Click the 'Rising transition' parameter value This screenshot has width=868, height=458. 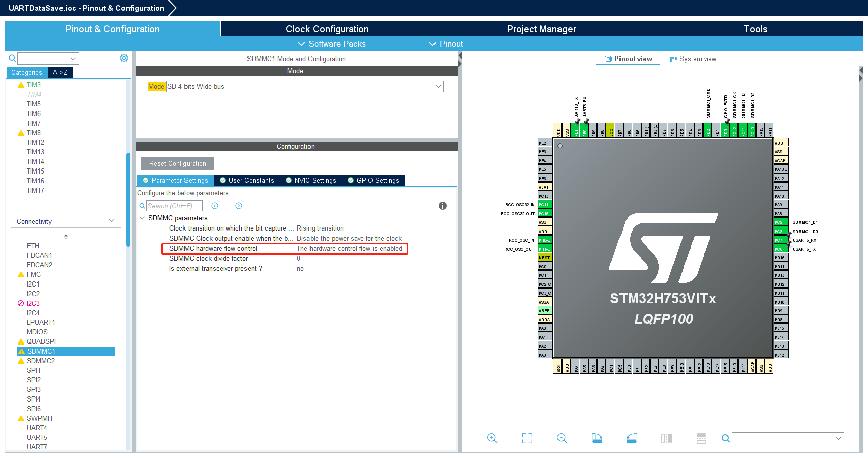coord(320,228)
